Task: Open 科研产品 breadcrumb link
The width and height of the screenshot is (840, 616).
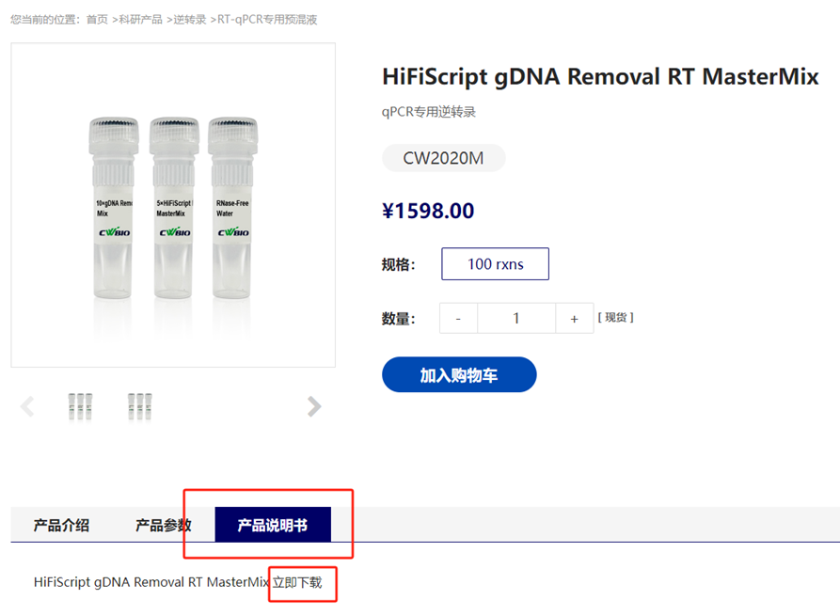Action: (x=141, y=19)
